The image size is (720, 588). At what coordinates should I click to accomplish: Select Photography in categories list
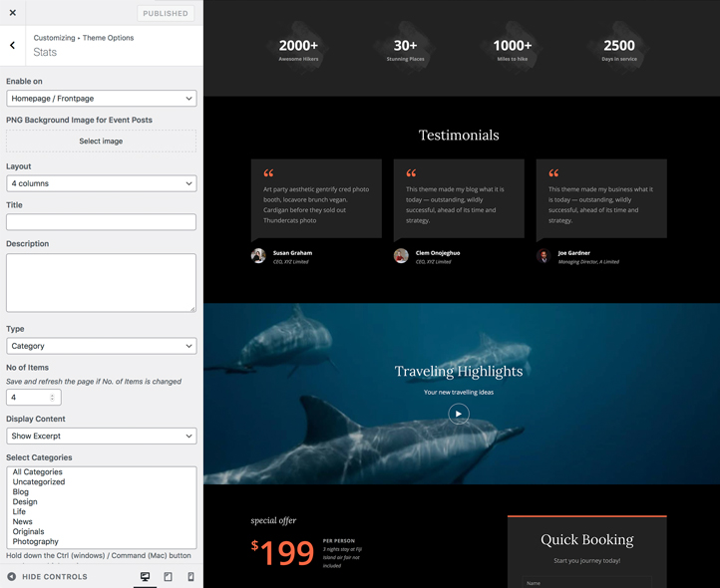point(36,542)
